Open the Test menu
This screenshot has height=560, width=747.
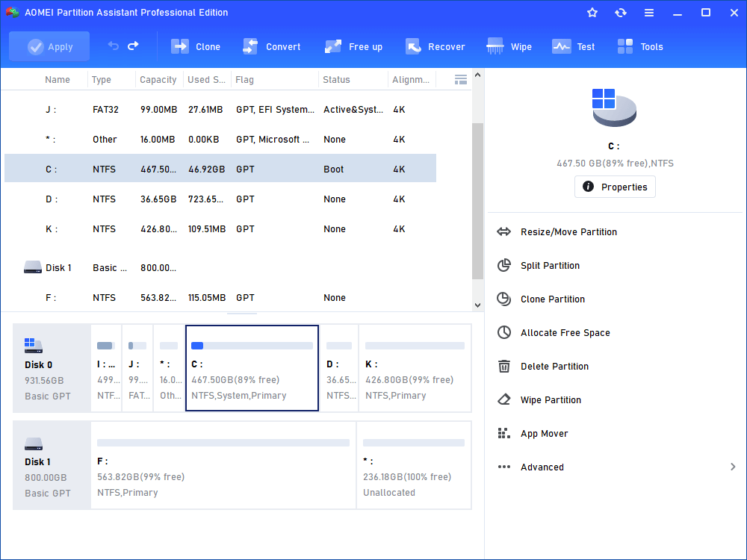tap(573, 46)
